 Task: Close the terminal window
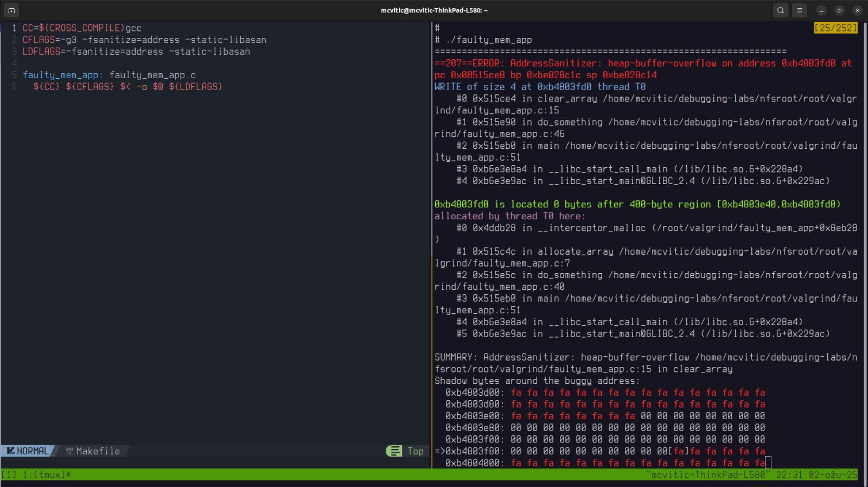click(857, 10)
